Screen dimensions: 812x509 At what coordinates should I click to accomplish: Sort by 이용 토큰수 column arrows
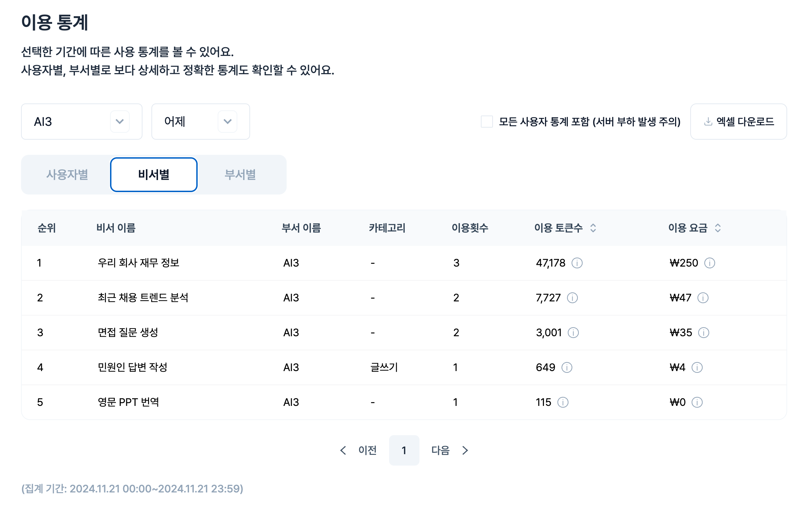593,228
